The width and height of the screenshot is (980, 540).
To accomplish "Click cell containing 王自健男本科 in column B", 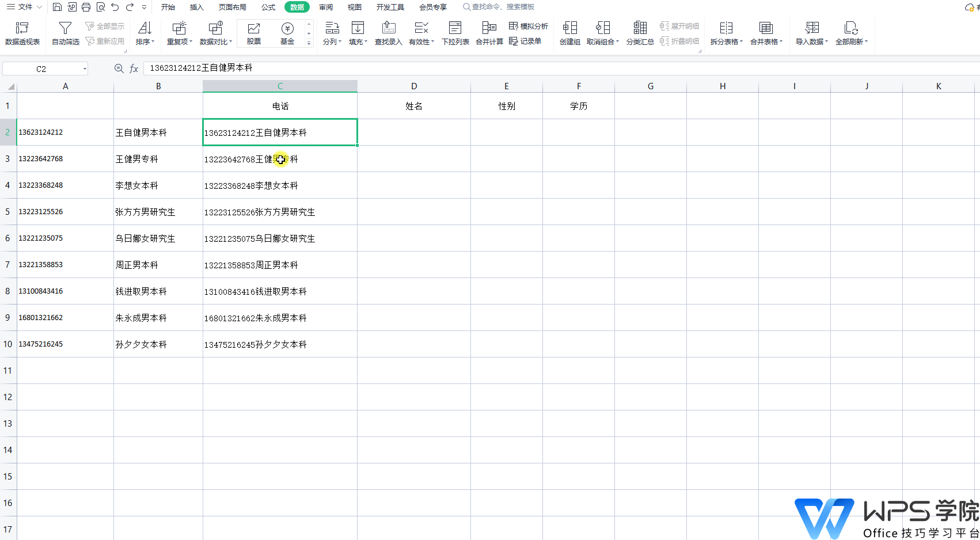I will (x=158, y=132).
